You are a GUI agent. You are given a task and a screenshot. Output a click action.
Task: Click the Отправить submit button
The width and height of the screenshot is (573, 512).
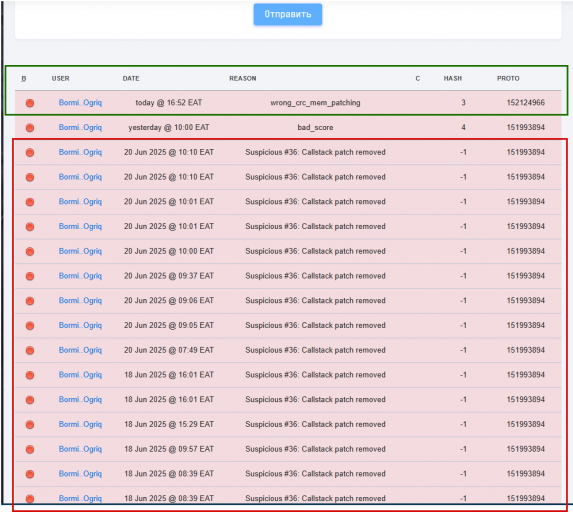[x=288, y=14]
